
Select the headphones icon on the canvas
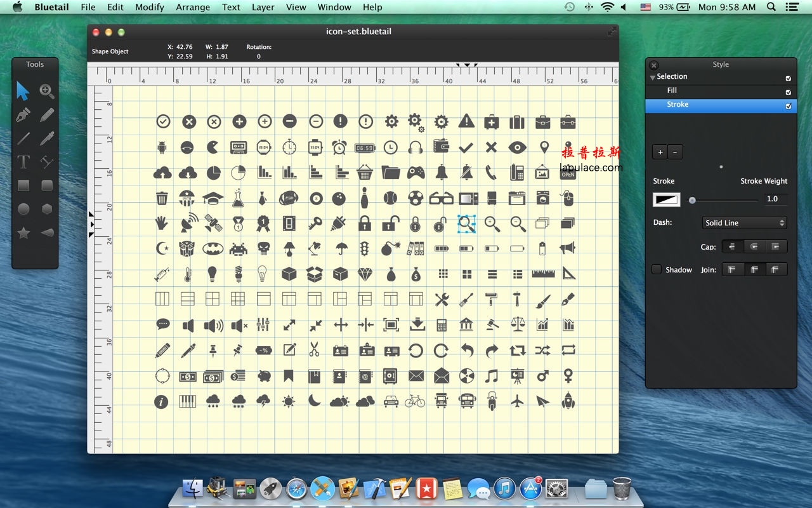click(x=416, y=147)
